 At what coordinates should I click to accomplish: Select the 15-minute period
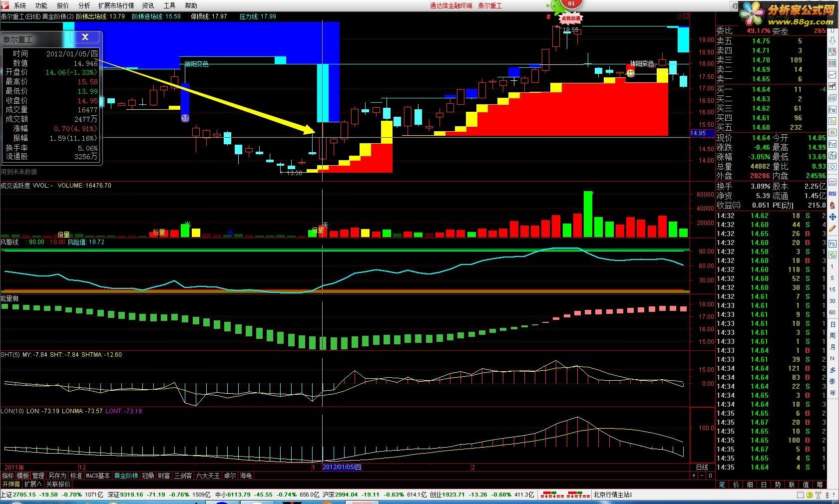coord(832,289)
